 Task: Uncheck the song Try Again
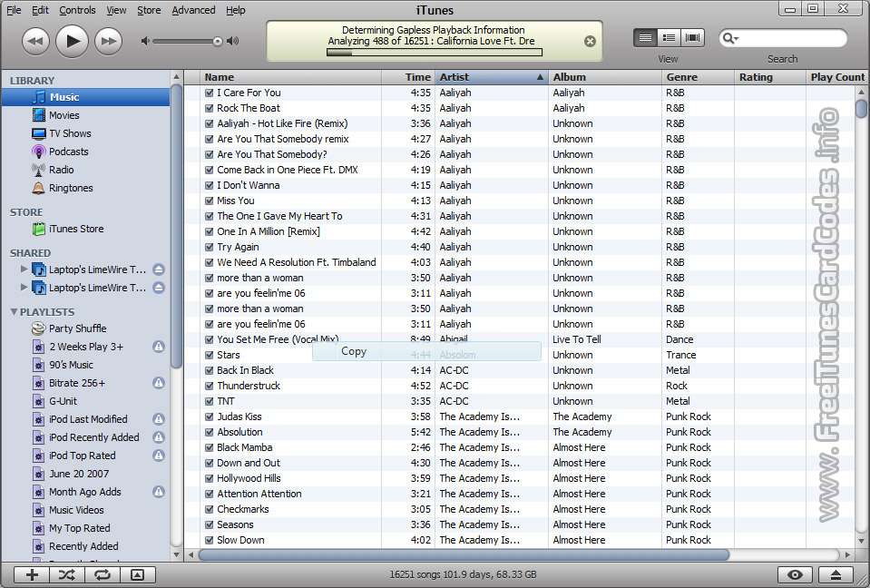point(210,247)
